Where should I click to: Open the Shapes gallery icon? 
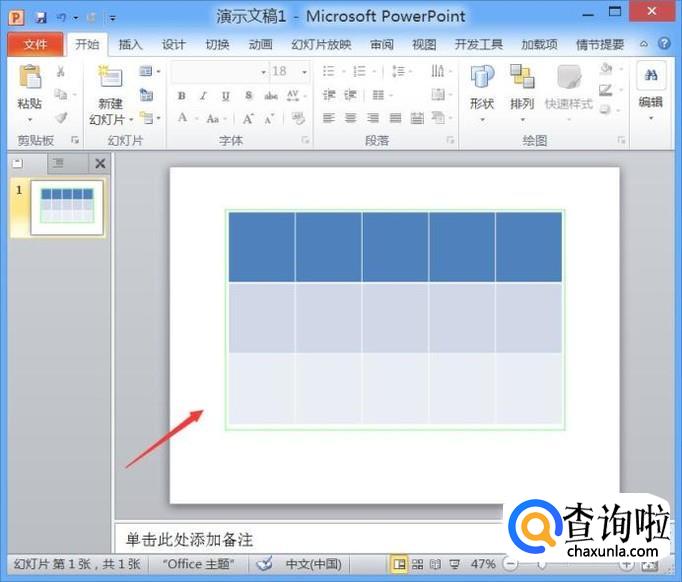482,78
